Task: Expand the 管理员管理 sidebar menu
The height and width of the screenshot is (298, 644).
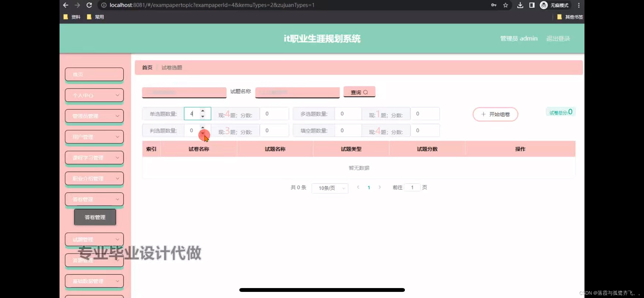Action: 94,116
